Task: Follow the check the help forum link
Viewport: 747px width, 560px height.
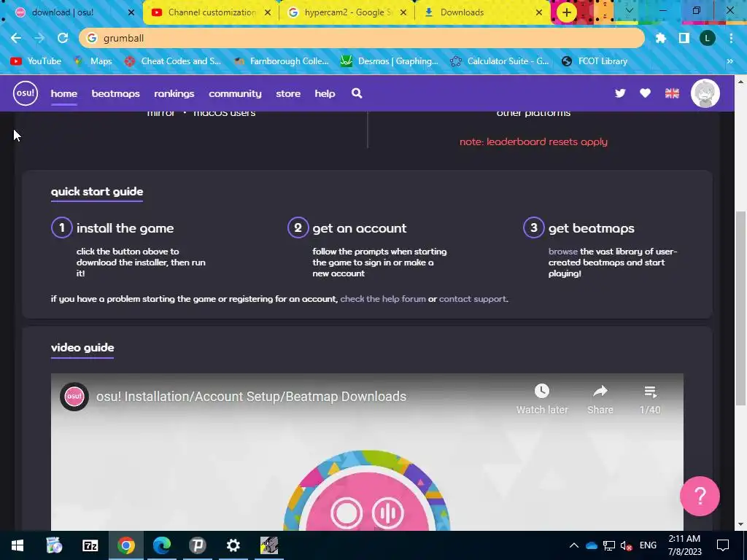Action: pyautogui.click(x=383, y=299)
